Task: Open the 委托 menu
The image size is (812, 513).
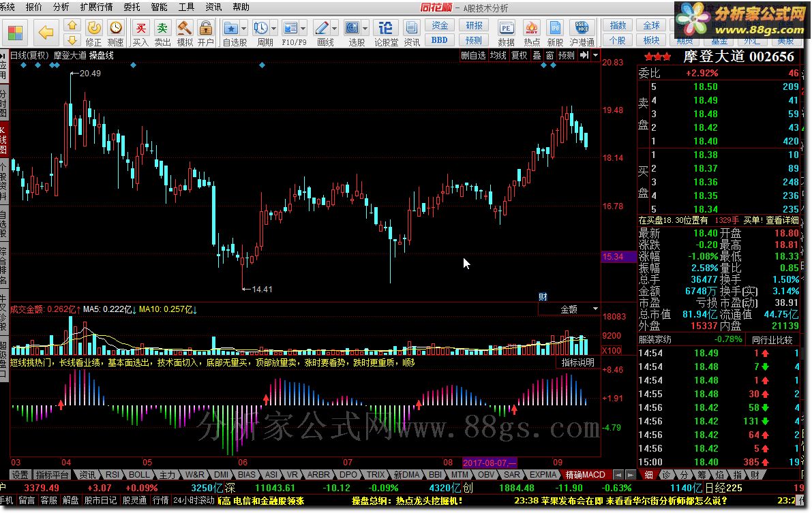Action: (x=132, y=7)
